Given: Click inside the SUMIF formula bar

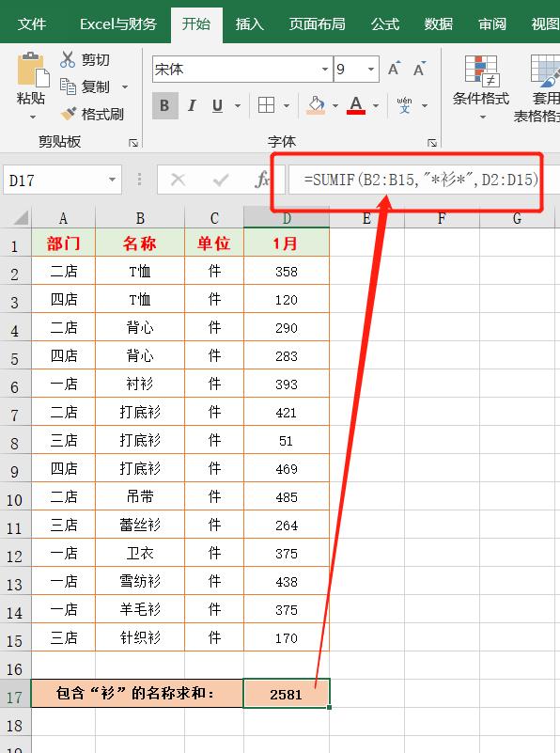Looking at the screenshot, I should (424, 180).
